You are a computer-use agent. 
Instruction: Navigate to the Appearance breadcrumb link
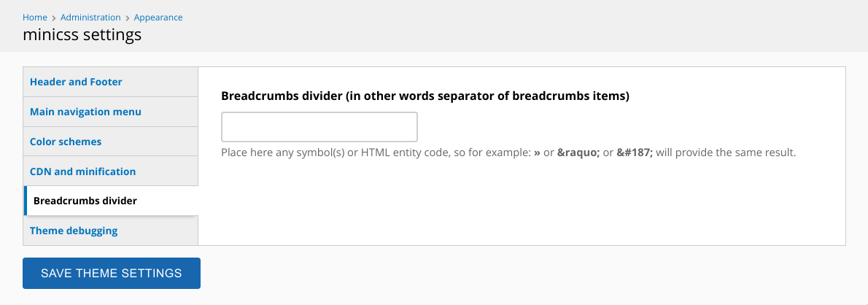point(158,18)
